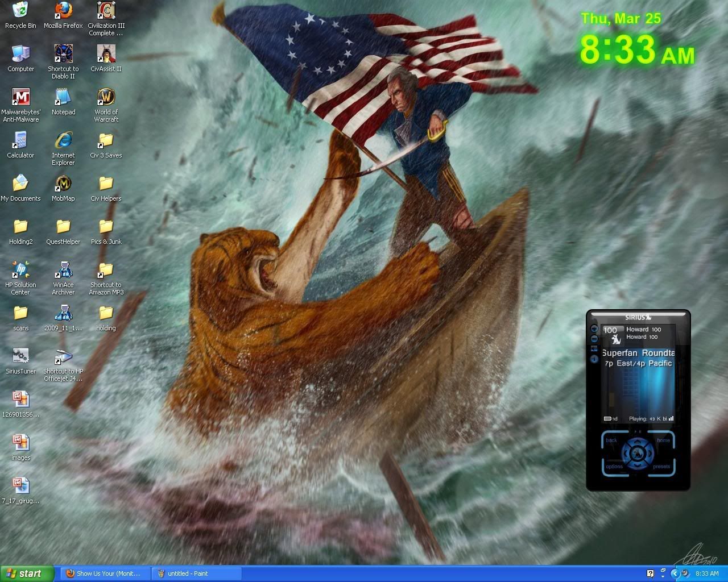Image resolution: width=728 pixels, height=582 pixels.
Task: Click home on the Sirius player
Action: click(x=663, y=440)
